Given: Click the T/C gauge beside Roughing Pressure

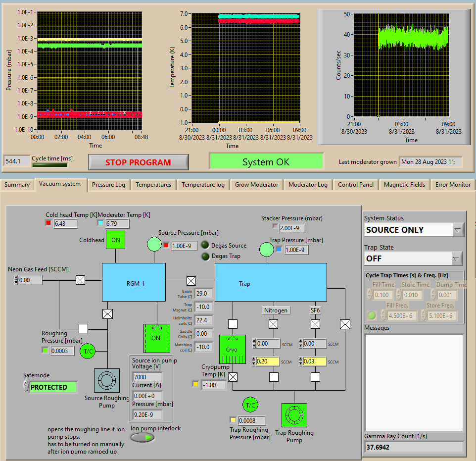Looking at the screenshot, I should tap(88, 351).
